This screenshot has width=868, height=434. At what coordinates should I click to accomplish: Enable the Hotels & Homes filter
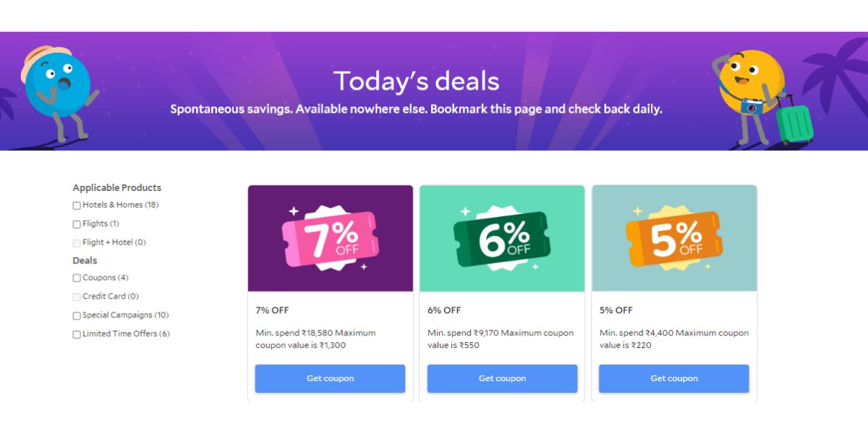tap(76, 205)
